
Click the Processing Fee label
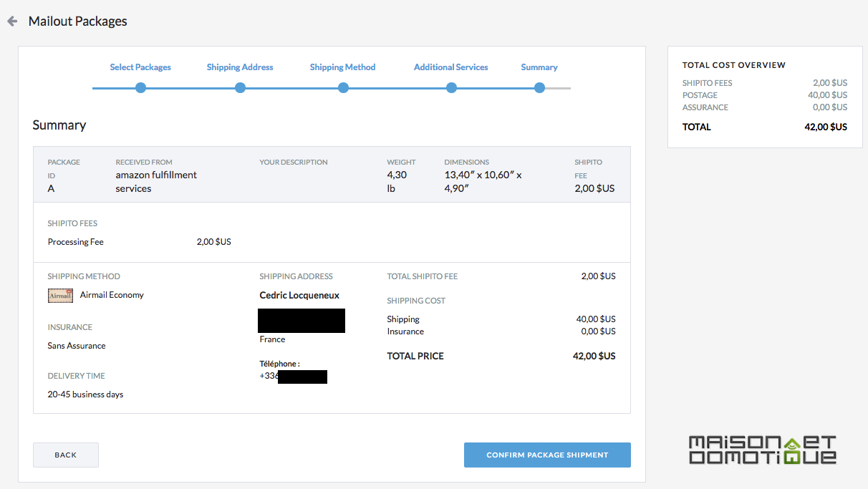click(76, 242)
